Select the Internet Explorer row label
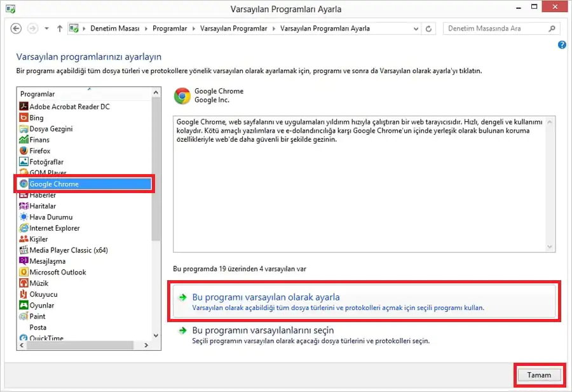 point(55,228)
